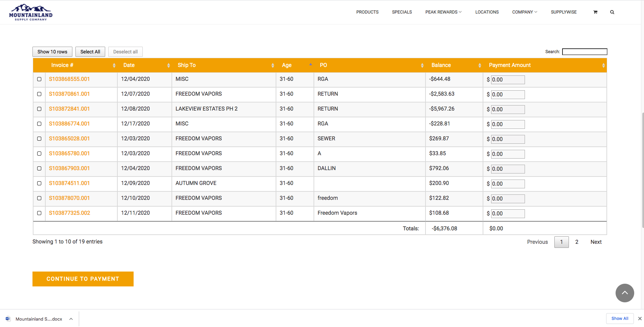Go to the Locations page

(x=487, y=12)
